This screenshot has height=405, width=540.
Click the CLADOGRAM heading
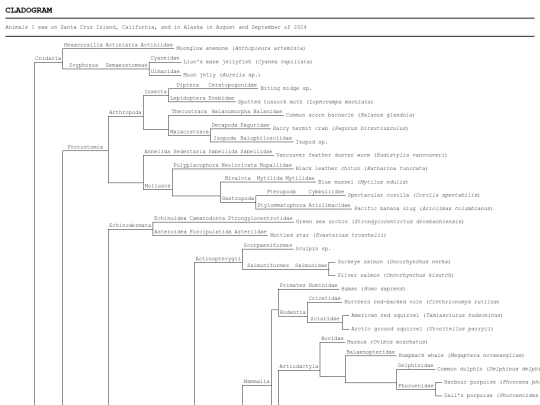tap(29, 10)
